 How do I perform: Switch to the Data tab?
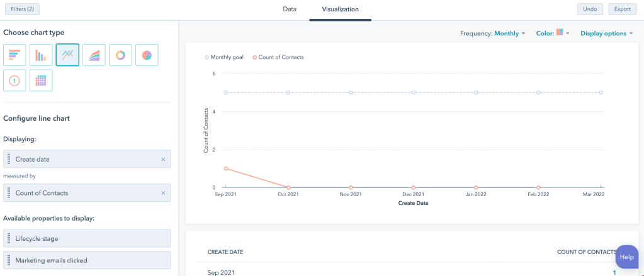[x=290, y=9]
